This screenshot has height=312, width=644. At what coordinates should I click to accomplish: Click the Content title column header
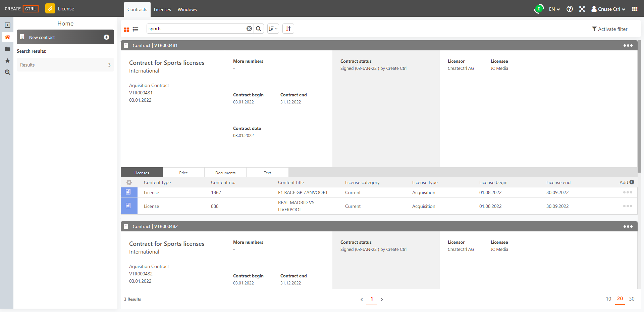pyautogui.click(x=291, y=182)
